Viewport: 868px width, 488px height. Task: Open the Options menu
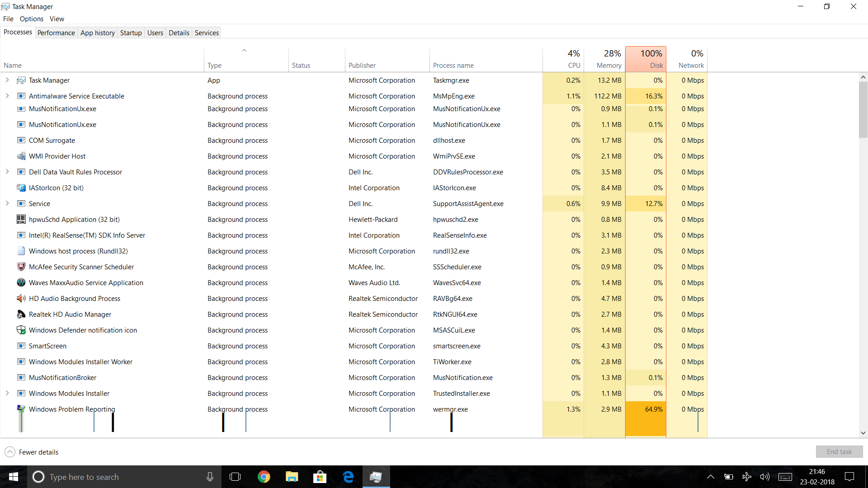click(x=32, y=19)
